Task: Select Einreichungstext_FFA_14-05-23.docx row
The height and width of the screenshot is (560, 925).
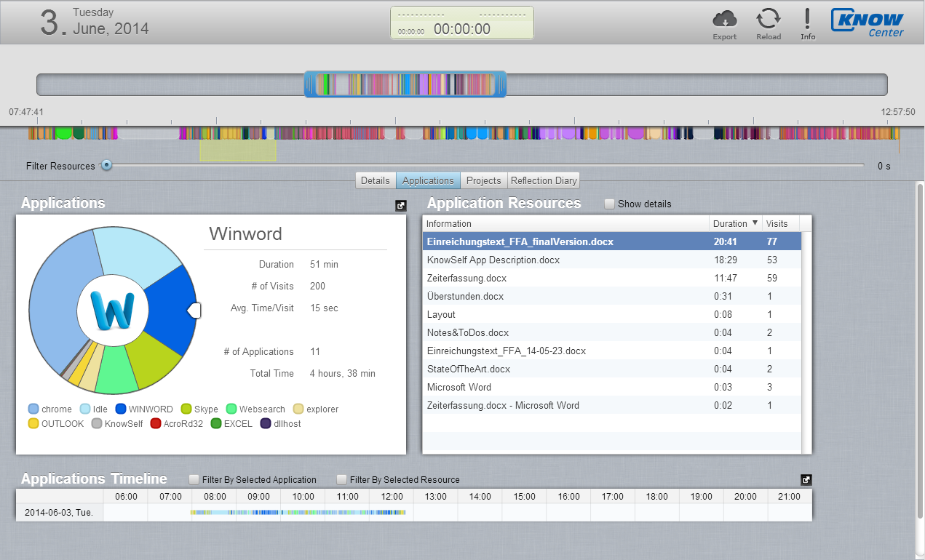Action: tap(612, 351)
